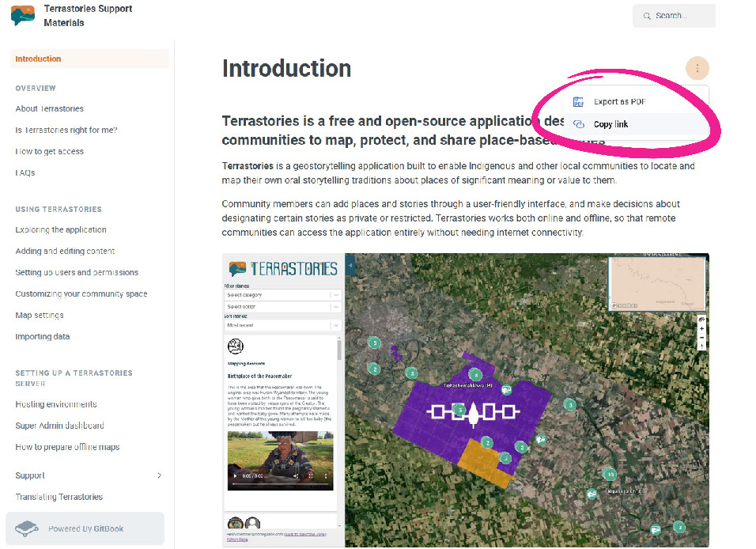This screenshot has width=756, height=549.
Task: Open the Most recent sort dropdown
Action: click(282, 325)
